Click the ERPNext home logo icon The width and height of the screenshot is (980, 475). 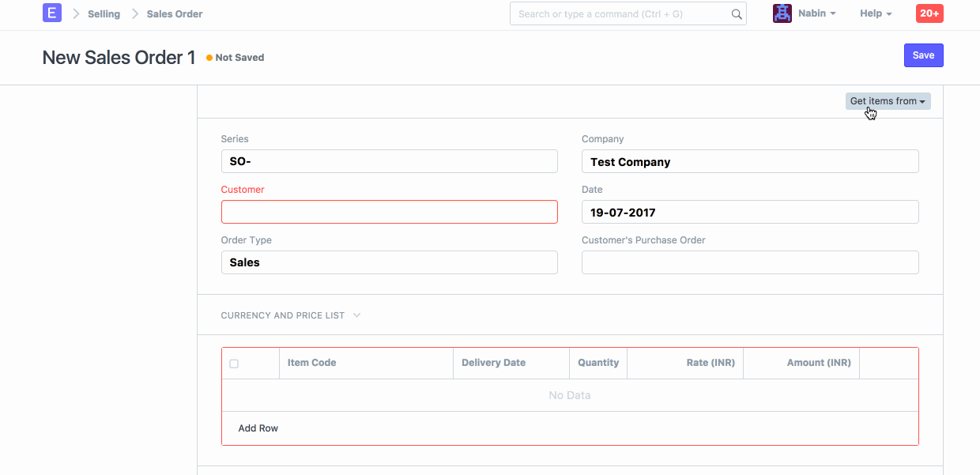coord(51,13)
